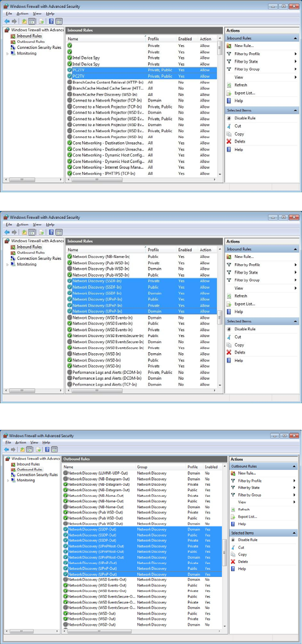Click New Rule icon in bottom Outbound Rules window
The width and height of the screenshot is (302, 644).
(233, 473)
